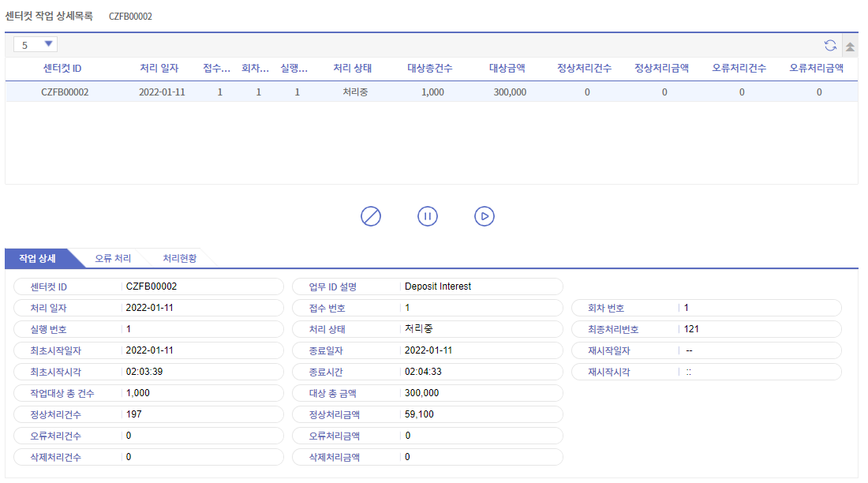
Task: Click the 1,000 cell in table row
Action: point(432,92)
